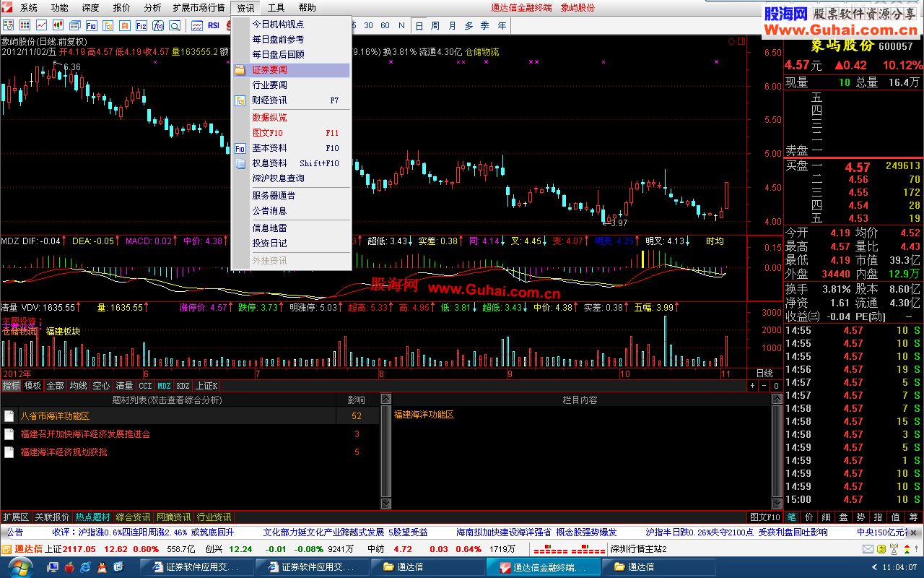Click the yellow round icon in status bar
This screenshot has height=578, width=924.
(x=881, y=549)
